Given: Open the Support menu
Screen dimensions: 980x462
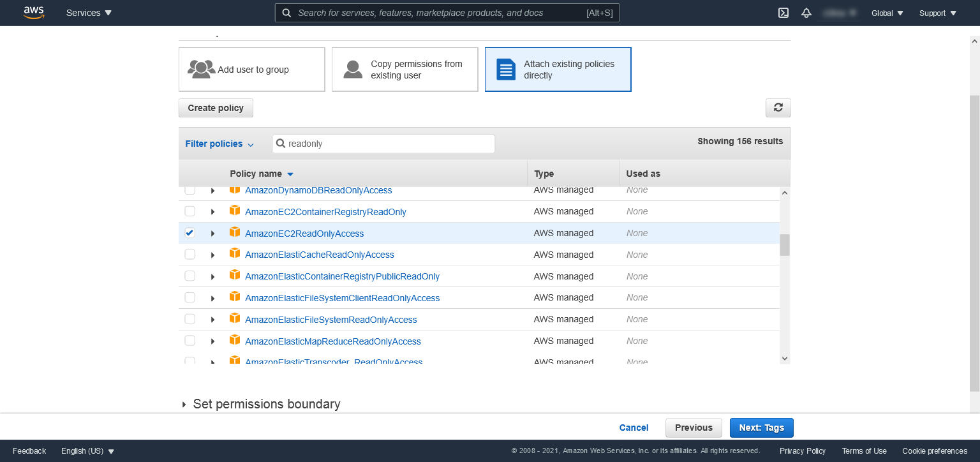Looking at the screenshot, I should point(938,13).
